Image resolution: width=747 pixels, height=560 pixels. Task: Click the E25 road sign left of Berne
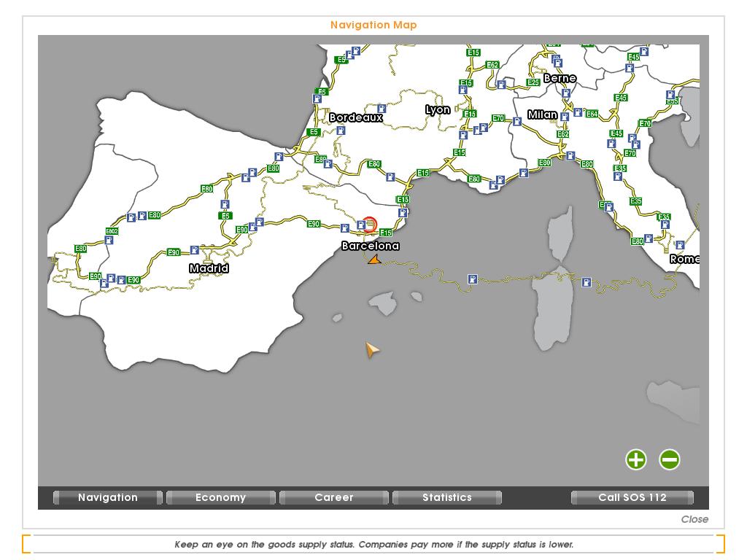point(533,82)
